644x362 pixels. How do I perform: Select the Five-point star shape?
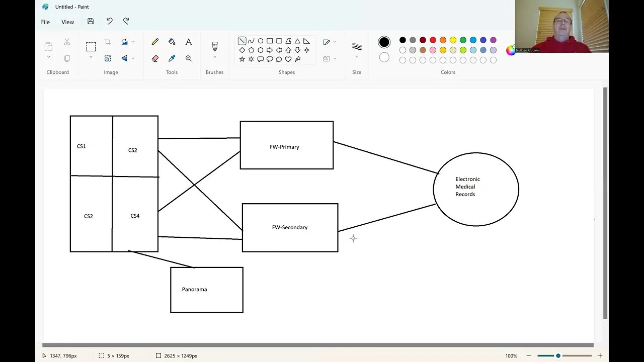pos(242,59)
